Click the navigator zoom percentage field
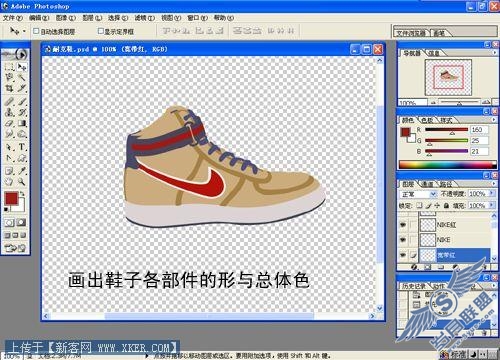Screen dimensions: 500x360 pos(412,103)
